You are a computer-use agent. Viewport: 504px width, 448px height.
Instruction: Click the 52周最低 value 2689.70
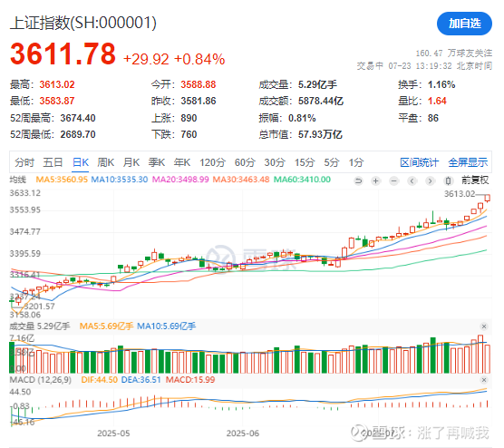[78, 134]
